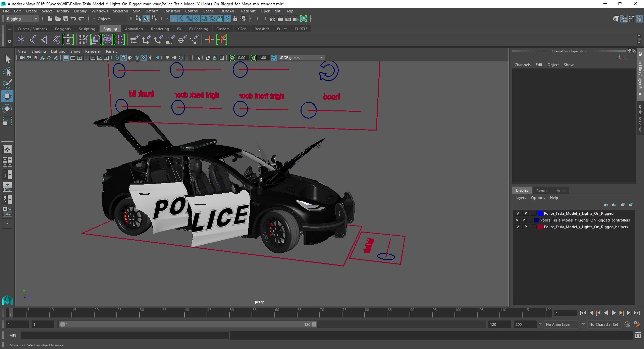Image resolution: width=644 pixels, height=349 pixels.
Task: Toggle playback P of Police_Tesla_Model_Y_Lights_On_Rigged layer
Action: point(526,213)
